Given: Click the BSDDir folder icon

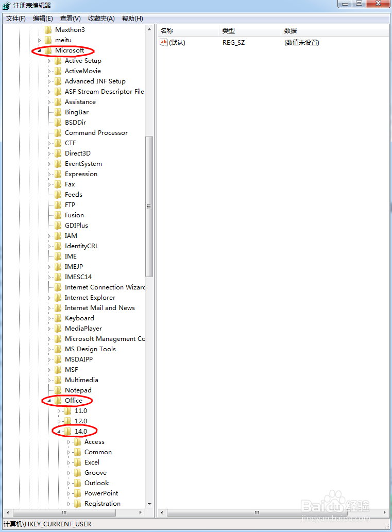Looking at the screenshot, I should pyautogui.click(x=58, y=123).
